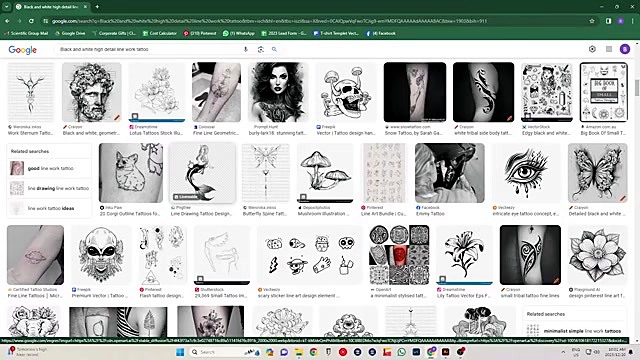Screen dimensions: 640x360
Task: Open File Explorer from the taskbar
Action: (x=299, y=352)
